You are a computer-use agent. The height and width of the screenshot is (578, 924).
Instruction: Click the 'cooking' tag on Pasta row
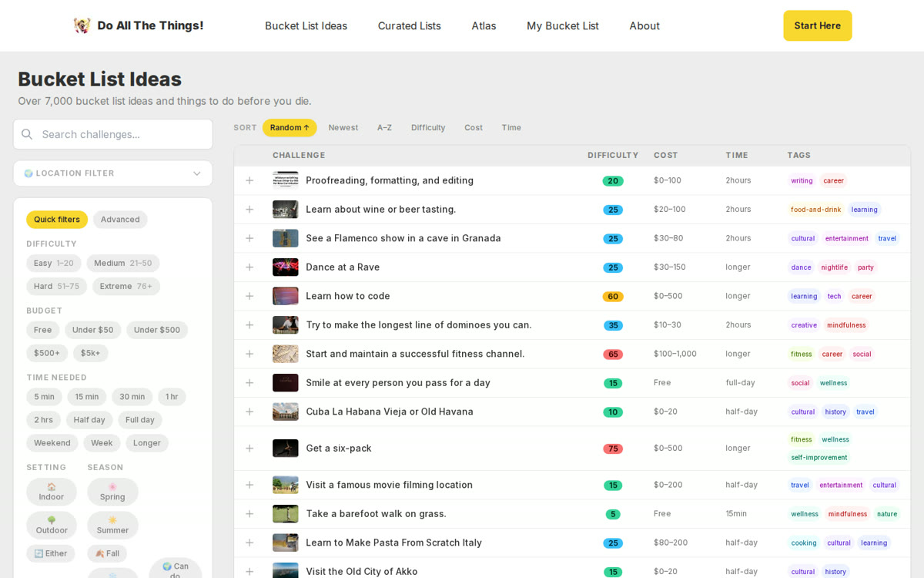[x=804, y=543]
